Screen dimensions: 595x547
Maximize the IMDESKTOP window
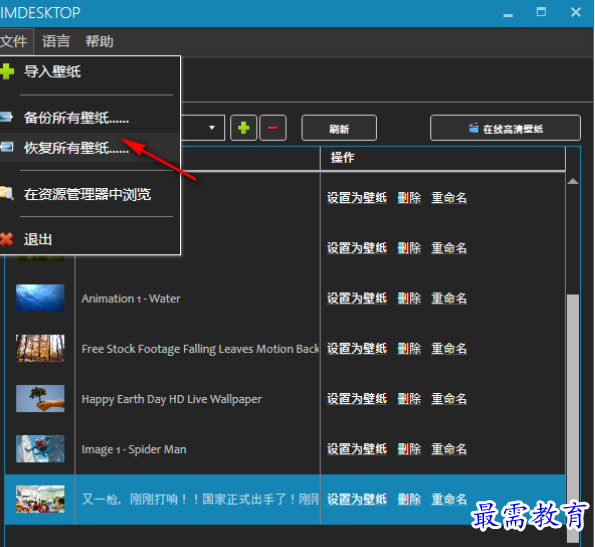tap(541, 12)
